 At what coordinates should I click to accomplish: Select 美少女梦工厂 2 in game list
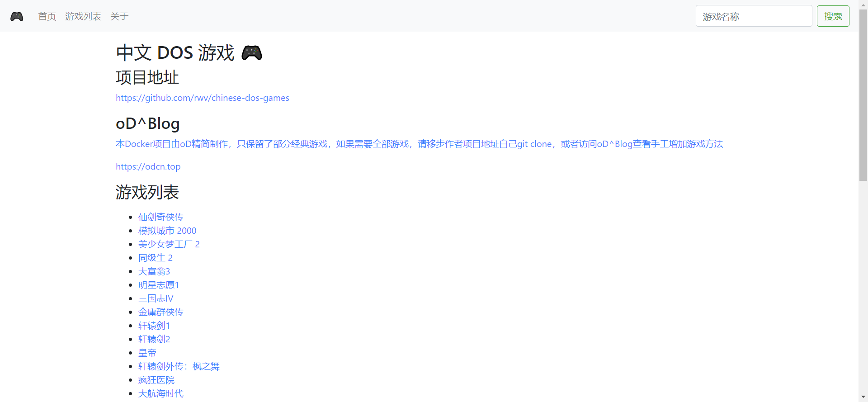(169, 244)
